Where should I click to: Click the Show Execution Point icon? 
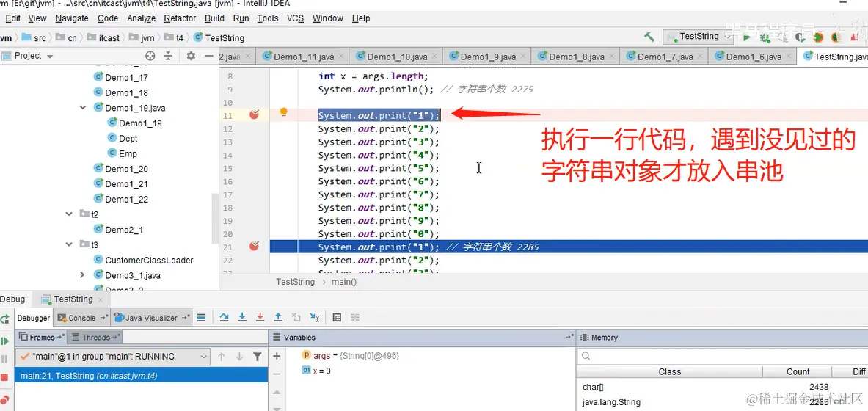[x=202, y=317]
